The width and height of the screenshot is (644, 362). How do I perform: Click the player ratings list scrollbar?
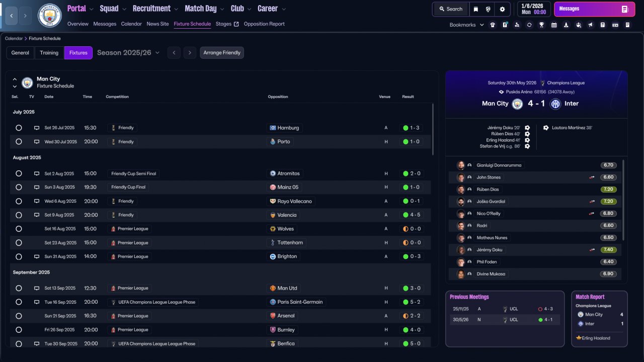(623, 200)
